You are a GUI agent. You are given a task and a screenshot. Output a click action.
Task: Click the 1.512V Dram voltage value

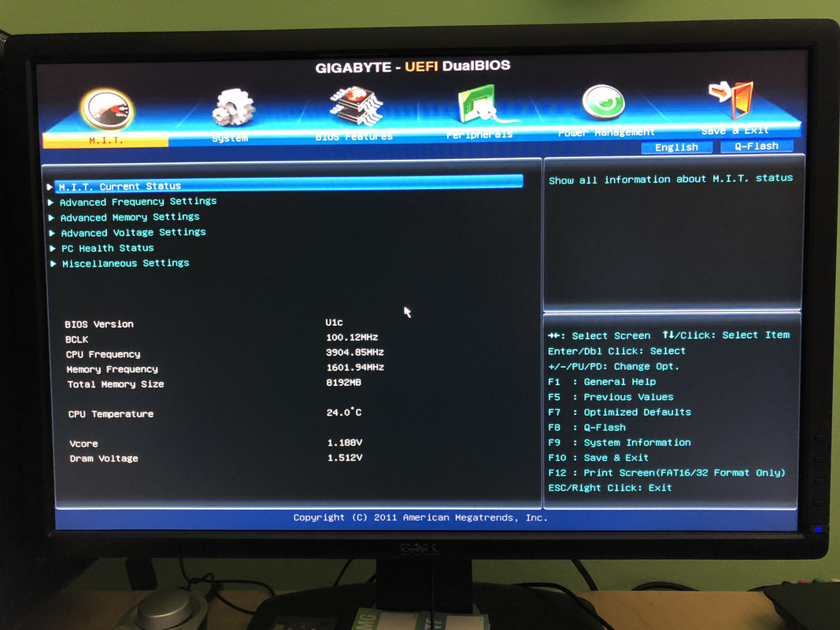point(345,458)
